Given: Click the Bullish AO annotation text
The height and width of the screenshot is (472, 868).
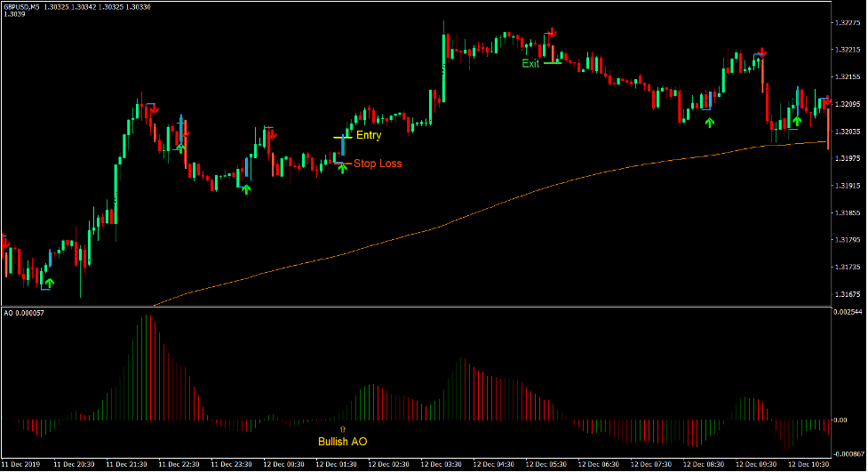Looking at the screenshot, I should [x=342, y=442].
